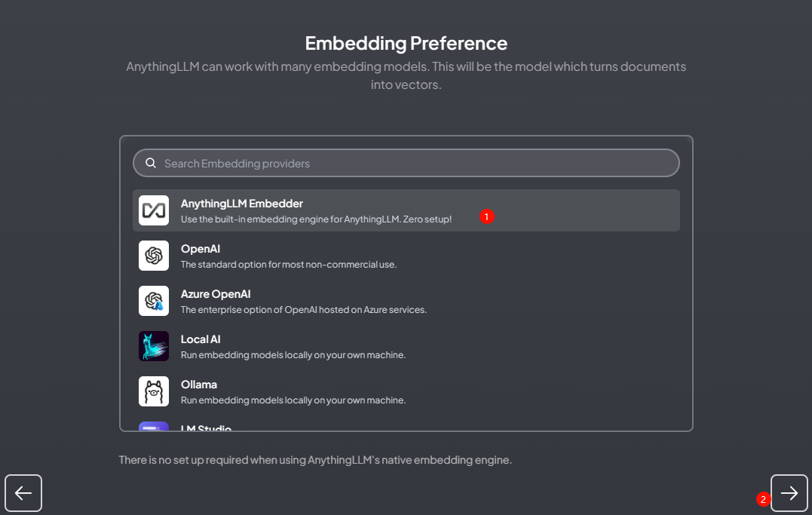Click the Azure OpenAI logo icon

point(154,301)
